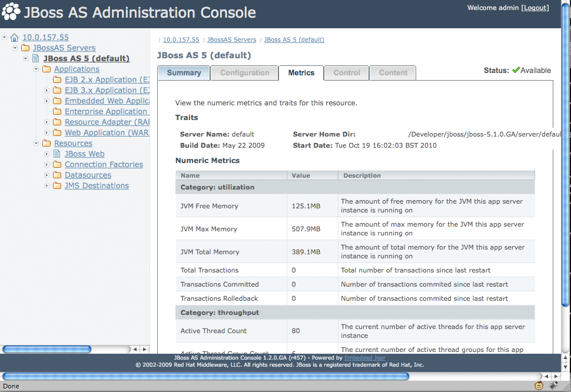Viewport: 571px width, 392px height.
Task: Open Datasources in the navigation tree
Action: [88, 175]
